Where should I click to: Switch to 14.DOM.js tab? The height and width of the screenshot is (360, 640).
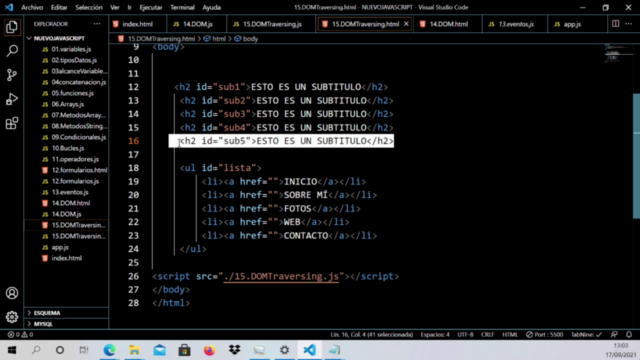pos(198,24)
